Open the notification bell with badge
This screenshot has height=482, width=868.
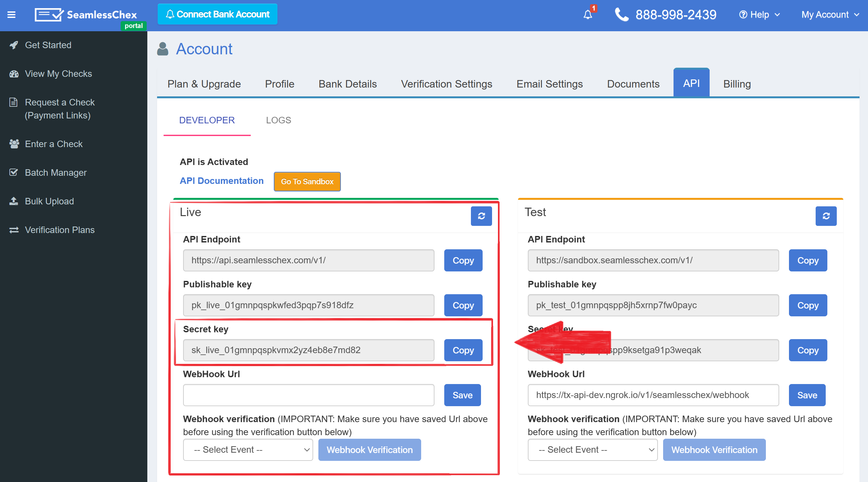[588, 15]
